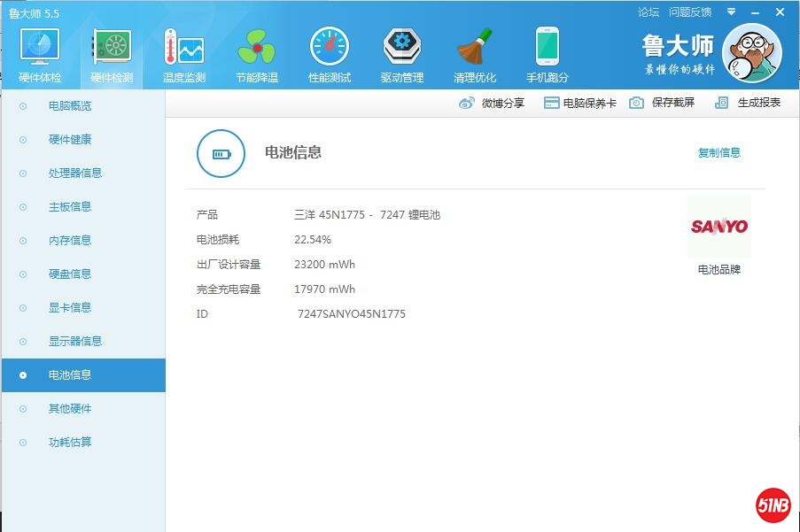
Task: Open the 硬件体检 hardware checkup icon
Action: pos(40,47)
